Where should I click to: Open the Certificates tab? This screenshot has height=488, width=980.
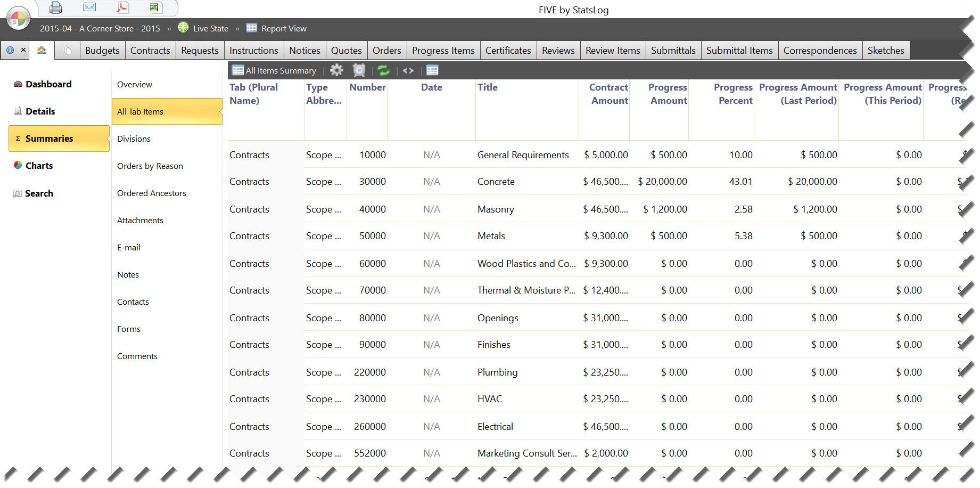pyautogui.click(x=508, y=51)
